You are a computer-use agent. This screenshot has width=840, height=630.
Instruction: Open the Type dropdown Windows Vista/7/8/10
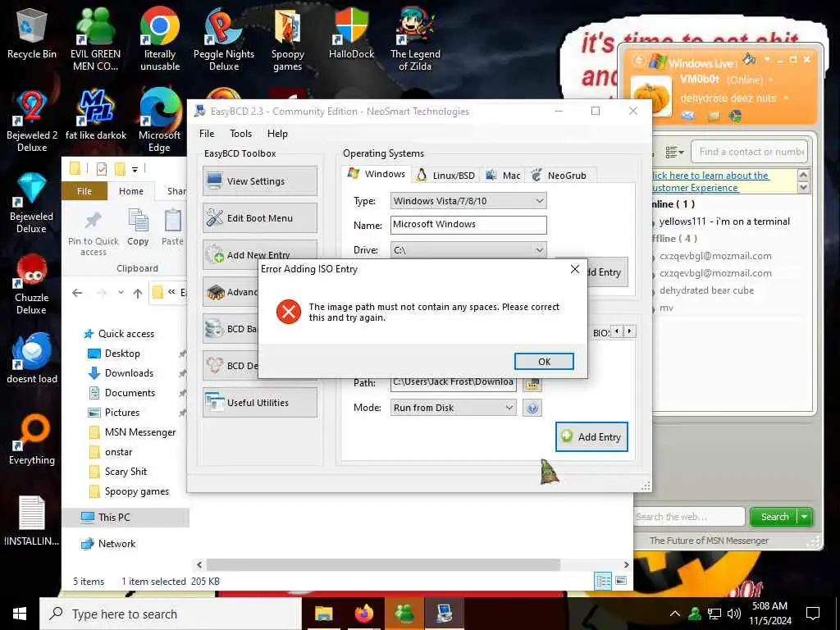click(x=468, y=201)
